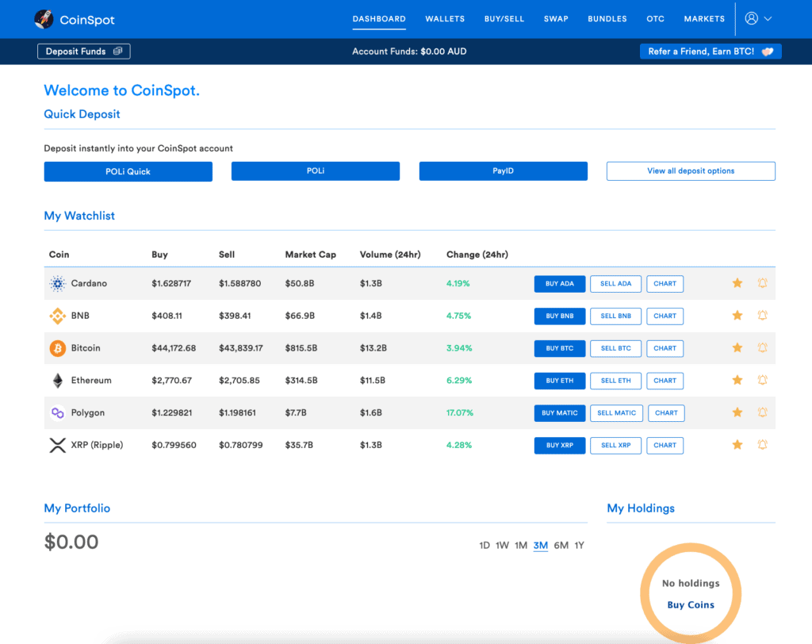
Task: Select the 1W portfolio range
Action: 502,546
